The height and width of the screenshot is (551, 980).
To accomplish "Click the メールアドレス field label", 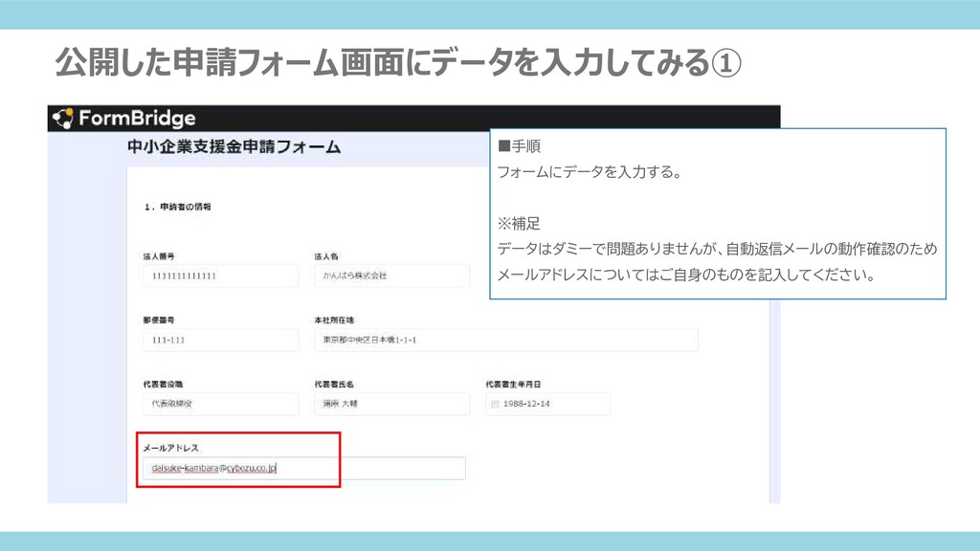I will (x=170, y=448).
